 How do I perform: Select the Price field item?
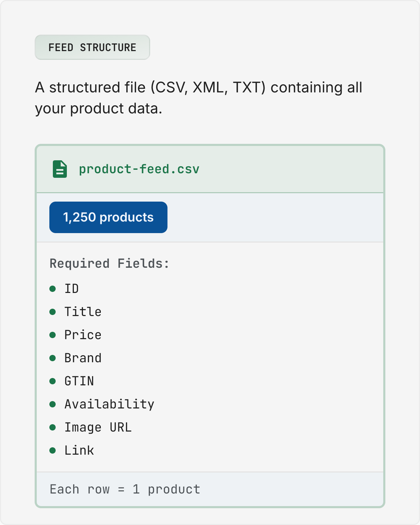click(x=83, y=335)
